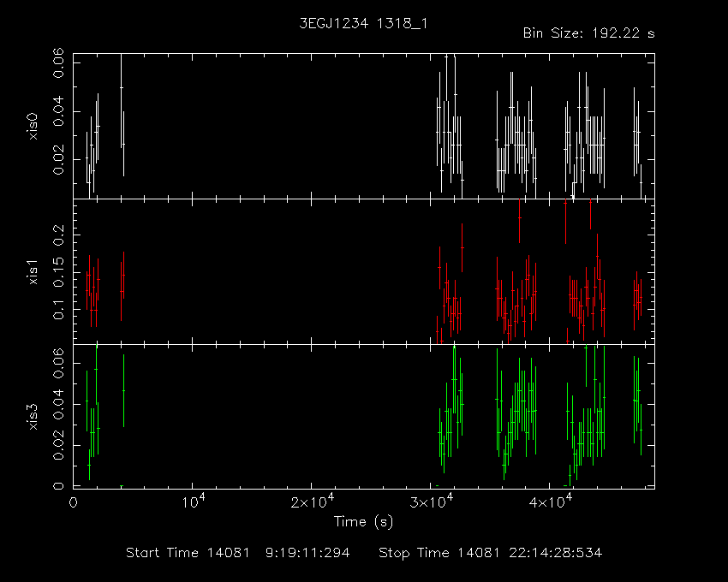The image size is (728, 582).
Task: Click the 0.04 tick label on xis0 panel
Action: pos(58,111)
